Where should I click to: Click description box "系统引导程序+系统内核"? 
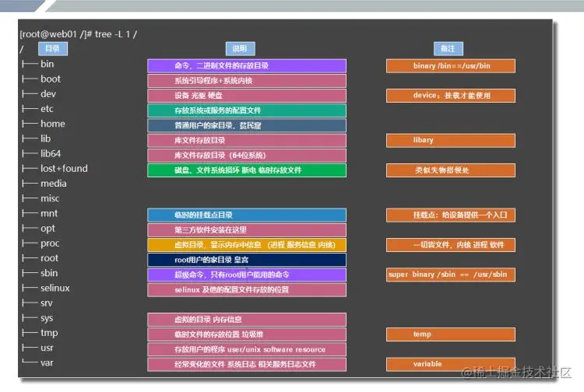point(247,81)
